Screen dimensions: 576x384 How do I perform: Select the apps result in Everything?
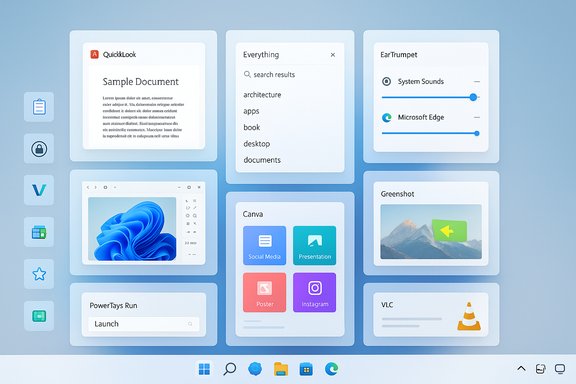(251, 111)
